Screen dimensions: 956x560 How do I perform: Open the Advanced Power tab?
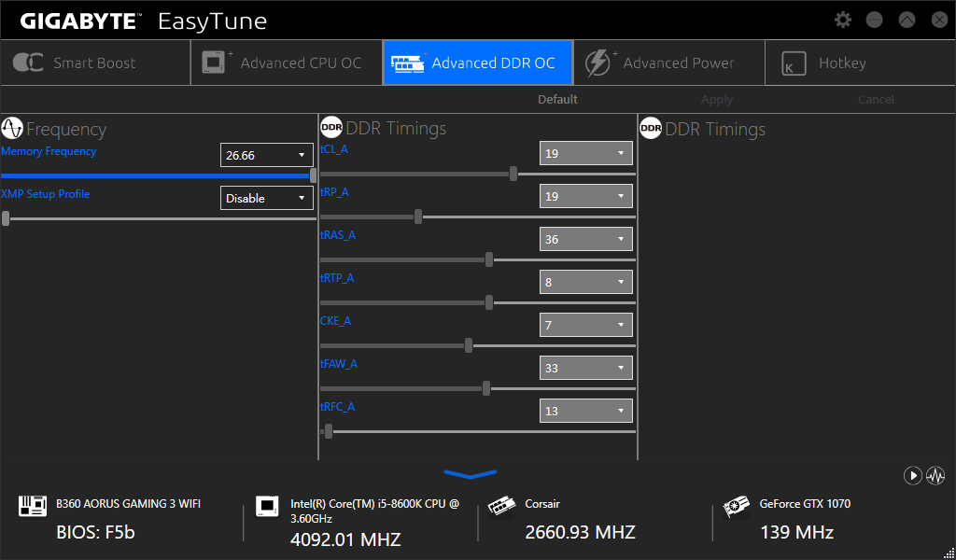pyautogui.click(x=669, y=63)
